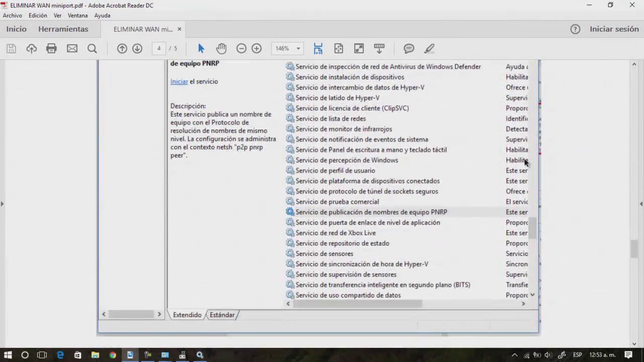Open Cortana search circle
The image size is (644, 362).
(25, 355)
